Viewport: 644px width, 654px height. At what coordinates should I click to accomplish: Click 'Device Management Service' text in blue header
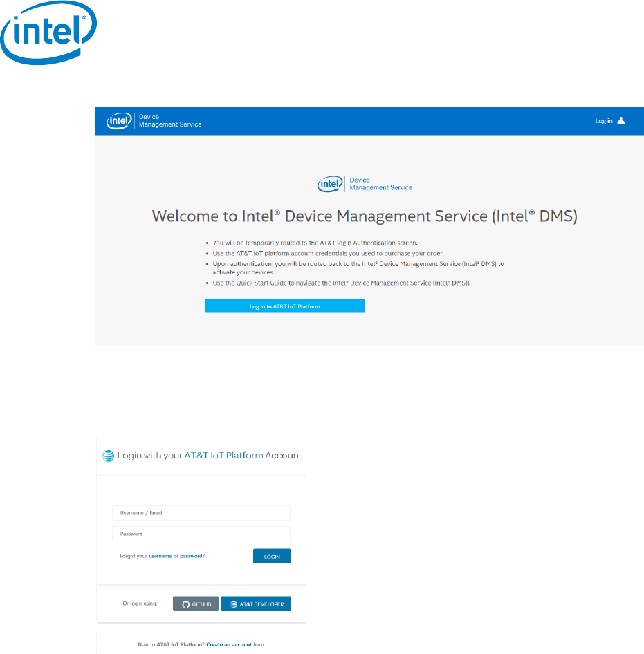(x=170, y=120)
